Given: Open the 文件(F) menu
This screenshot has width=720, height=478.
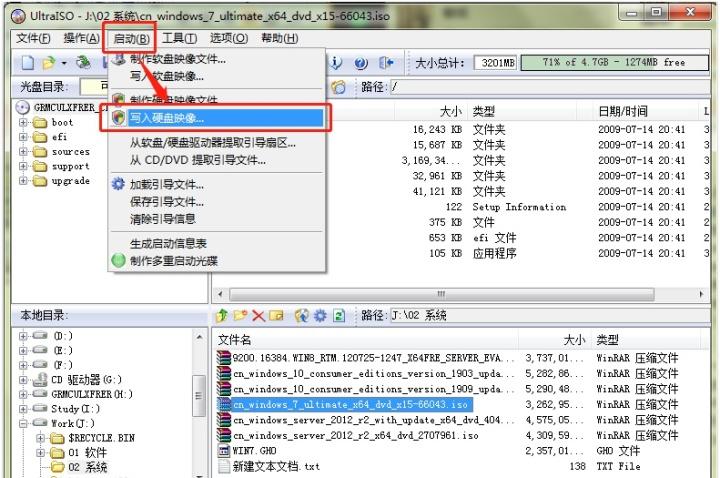Looking at the screenshot, I should (33, 38).
